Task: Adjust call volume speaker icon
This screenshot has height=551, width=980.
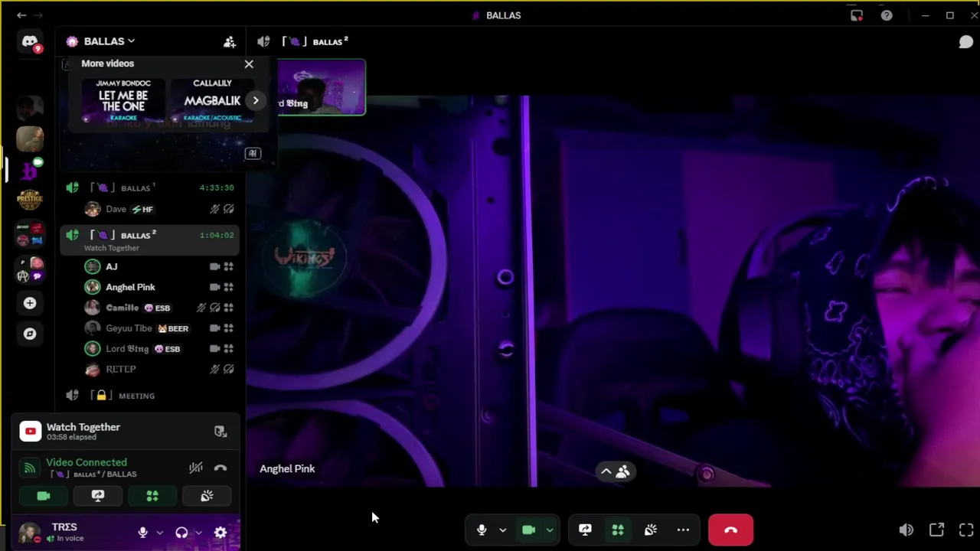Action: click(x=906, y=530)
